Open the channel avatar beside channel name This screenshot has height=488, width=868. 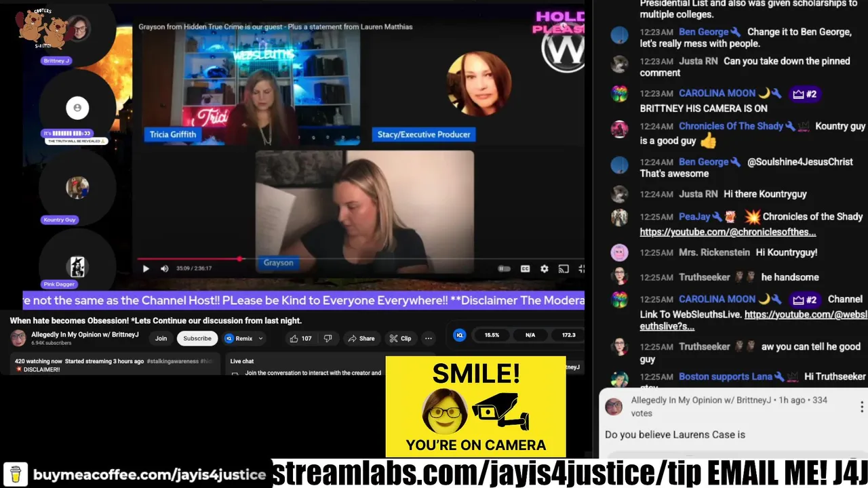[x=18, y=338]
